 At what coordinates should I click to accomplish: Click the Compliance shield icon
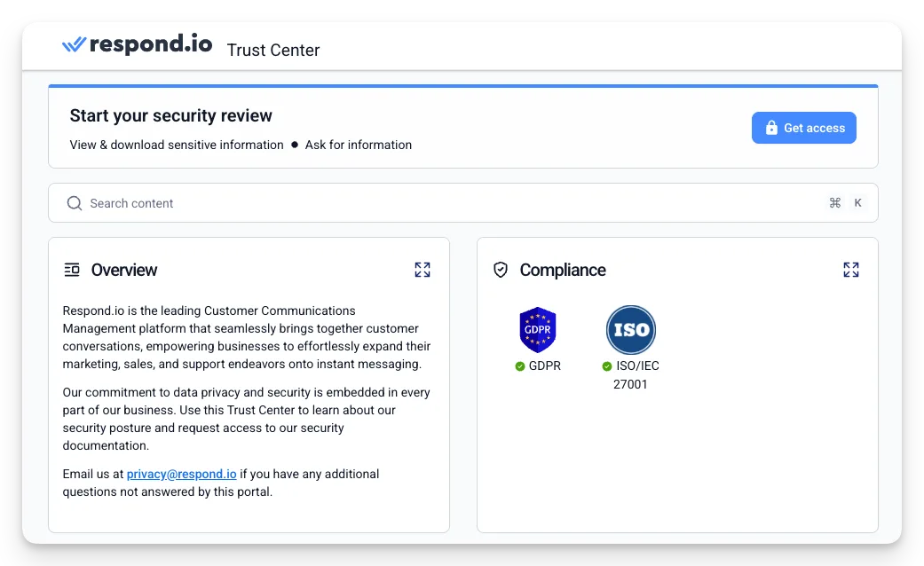tap(501, 270)
